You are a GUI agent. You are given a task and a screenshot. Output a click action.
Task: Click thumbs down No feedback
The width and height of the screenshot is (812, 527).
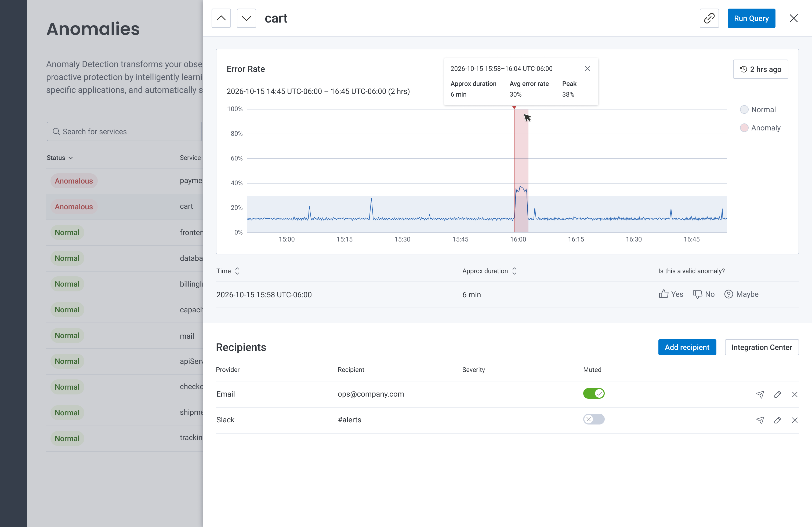(703, 294)
